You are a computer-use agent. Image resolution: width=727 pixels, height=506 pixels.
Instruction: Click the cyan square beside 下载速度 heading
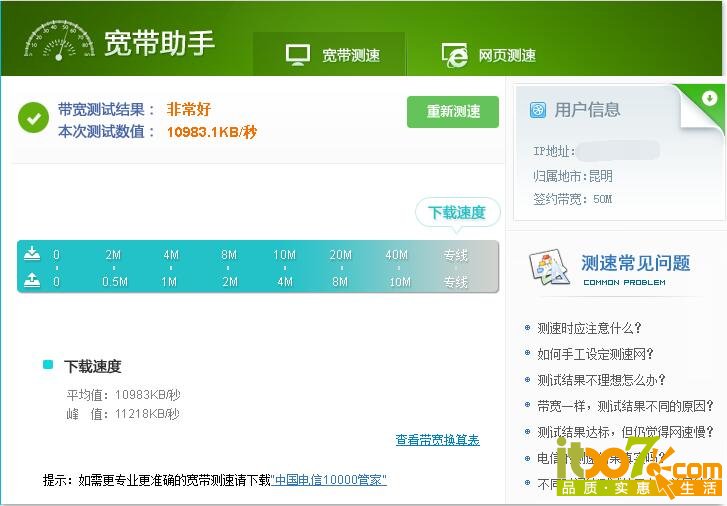tap(48, 364)
